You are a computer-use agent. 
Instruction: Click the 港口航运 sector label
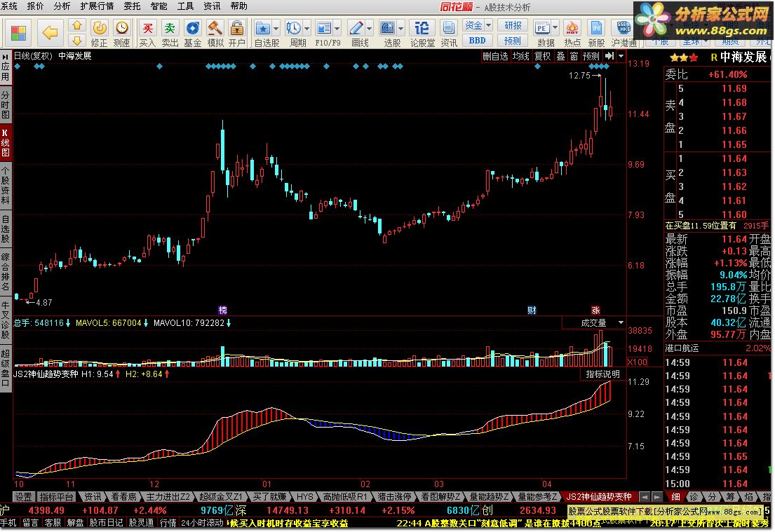point(682,348)
